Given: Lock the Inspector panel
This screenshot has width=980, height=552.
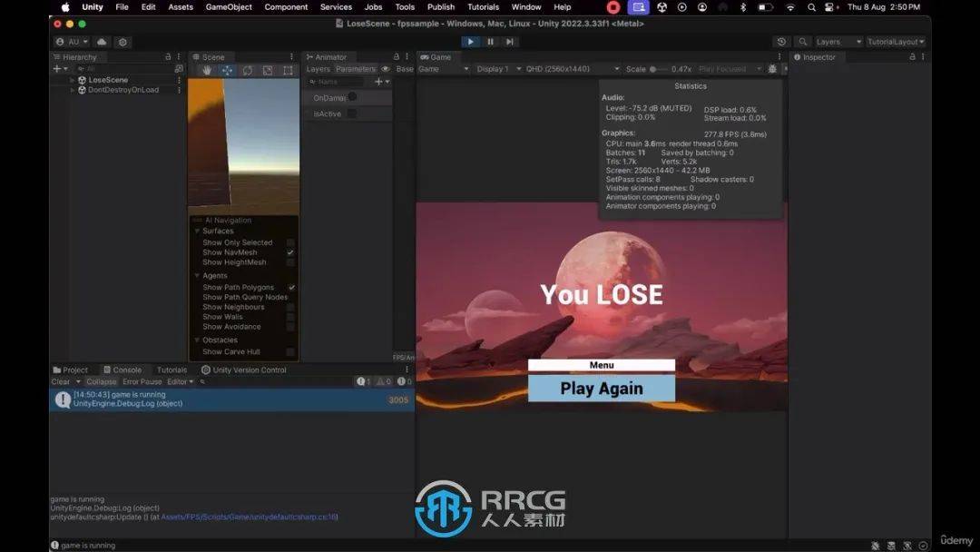Looking at the screenshot, I should (912, 57).
